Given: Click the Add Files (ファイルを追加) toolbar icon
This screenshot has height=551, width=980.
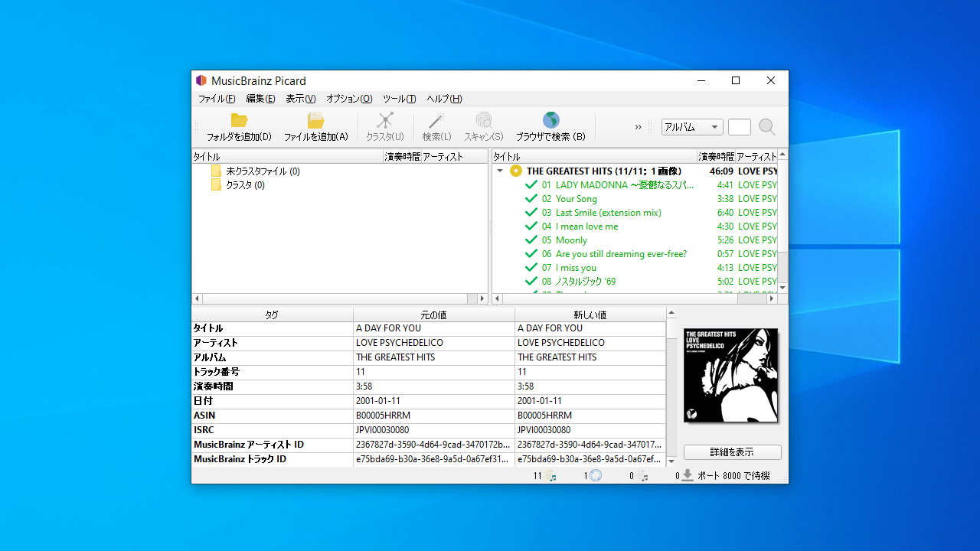Looking at the screenshot, I should tap(315, 120).
